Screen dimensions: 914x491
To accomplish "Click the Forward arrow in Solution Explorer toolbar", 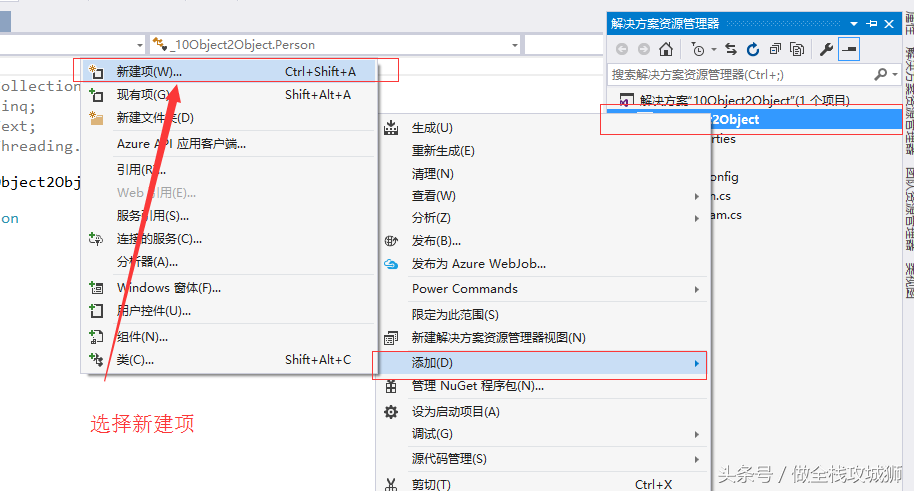I will coord(644,50).
